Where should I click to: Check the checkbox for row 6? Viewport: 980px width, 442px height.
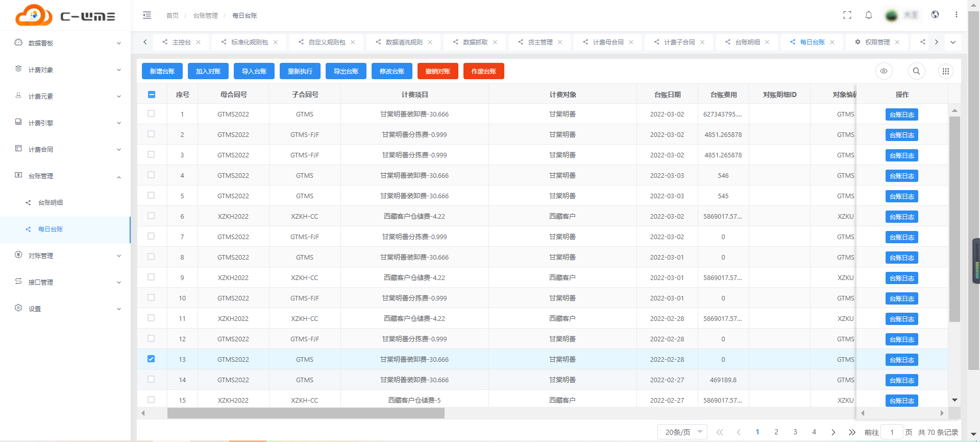pos(151,216)
